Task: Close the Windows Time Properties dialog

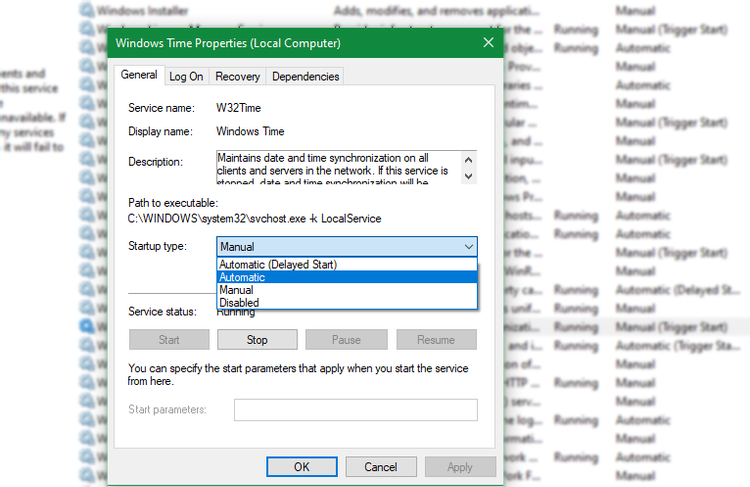Action: [488, 43]
